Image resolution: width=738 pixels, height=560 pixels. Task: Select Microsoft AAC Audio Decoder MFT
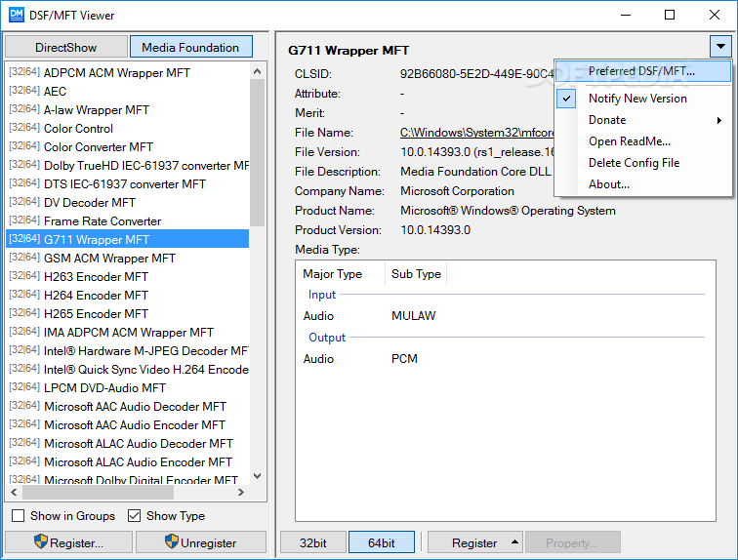click(128, 406)
